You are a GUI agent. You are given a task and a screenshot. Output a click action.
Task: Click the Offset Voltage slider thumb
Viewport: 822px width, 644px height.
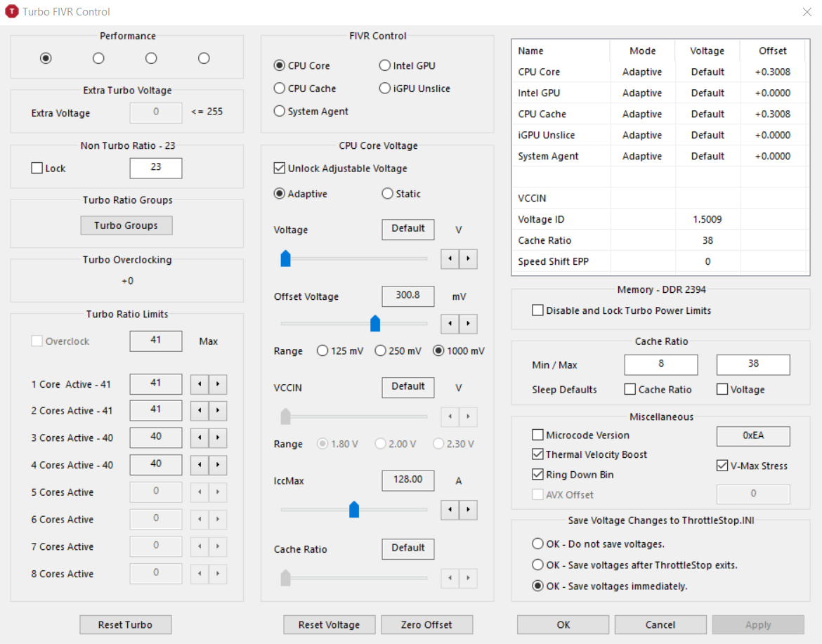pos(375,323)
